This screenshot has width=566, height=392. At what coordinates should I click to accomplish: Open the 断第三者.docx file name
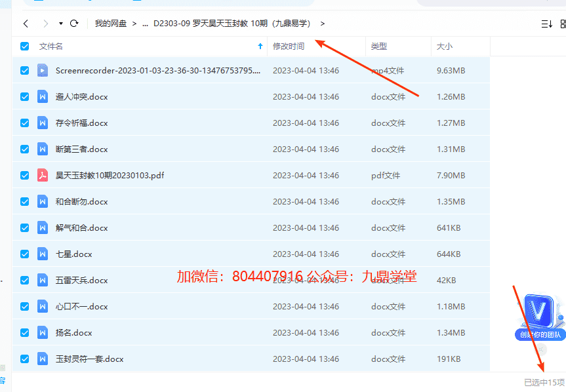point(82,149)
